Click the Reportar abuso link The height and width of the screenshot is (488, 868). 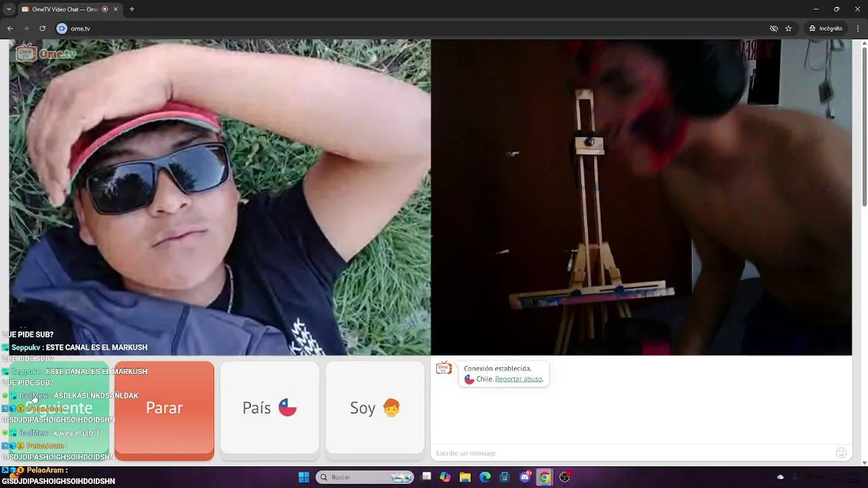pyautogui.click(x=519, y=379)
